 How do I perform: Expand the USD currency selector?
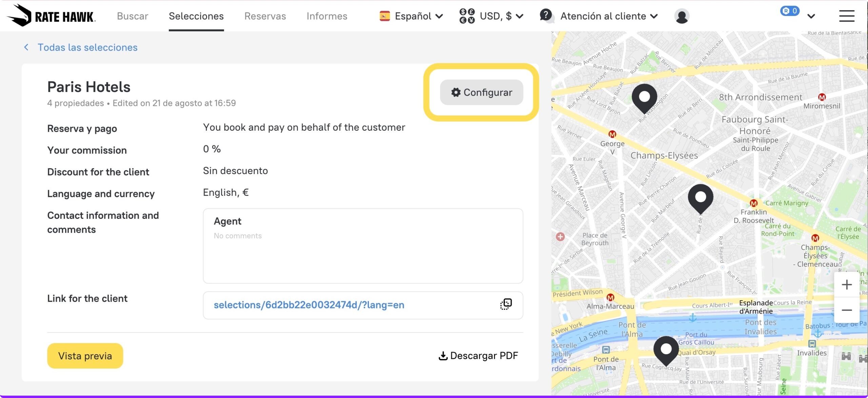click(x=492, y=16)
